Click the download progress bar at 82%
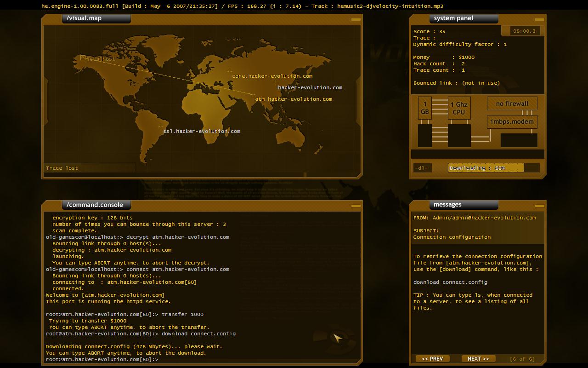Image resolution: width=588 pixels, height=368 pixels. click(x=494, y=168)
